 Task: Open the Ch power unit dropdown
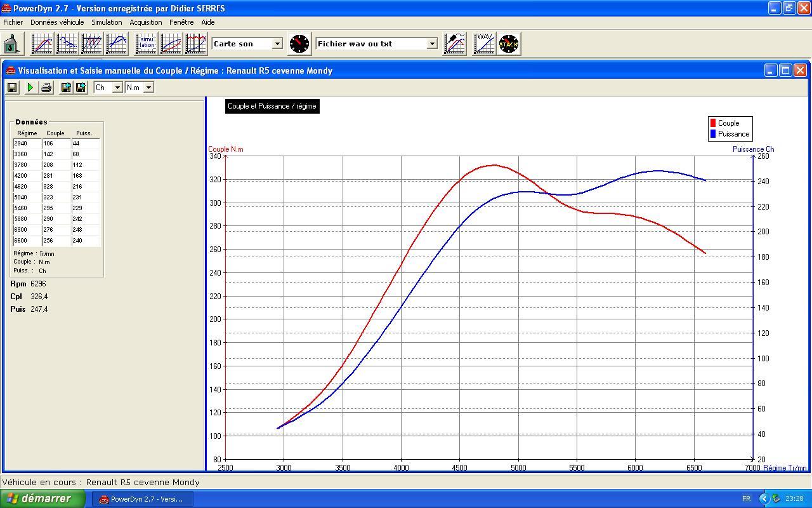pos(117,88)
